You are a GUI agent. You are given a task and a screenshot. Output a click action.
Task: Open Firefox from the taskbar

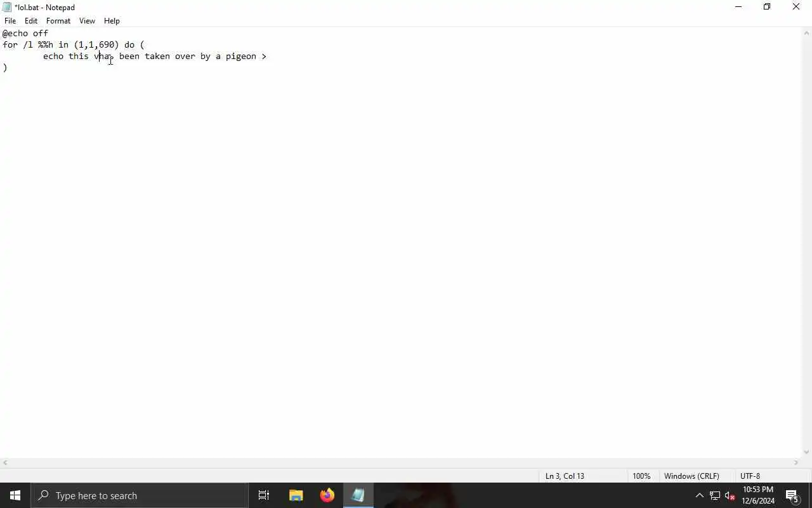click(327, 495)
